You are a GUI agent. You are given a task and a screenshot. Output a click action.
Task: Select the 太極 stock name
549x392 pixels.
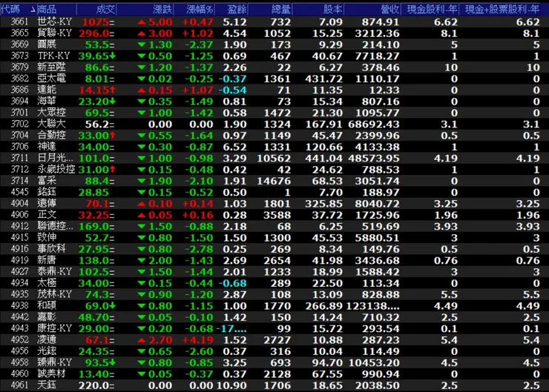(x=47, y=282)
